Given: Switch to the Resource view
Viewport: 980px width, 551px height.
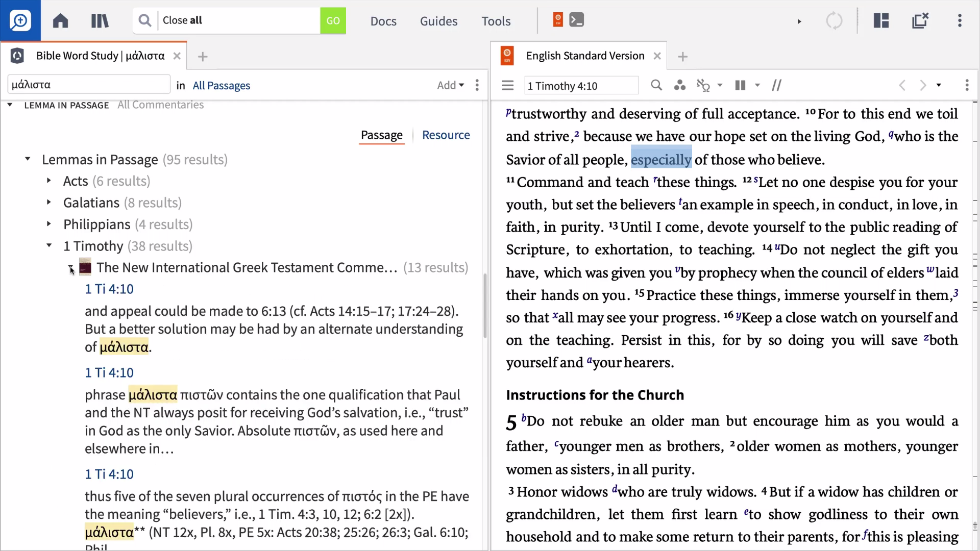Looking at the screenshot, I should point(446,135).
